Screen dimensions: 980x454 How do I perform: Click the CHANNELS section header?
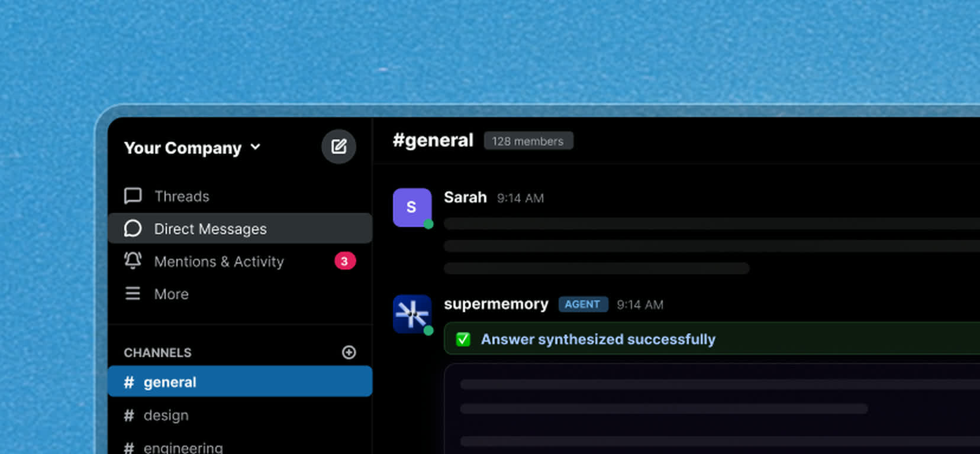click(157, 353)
